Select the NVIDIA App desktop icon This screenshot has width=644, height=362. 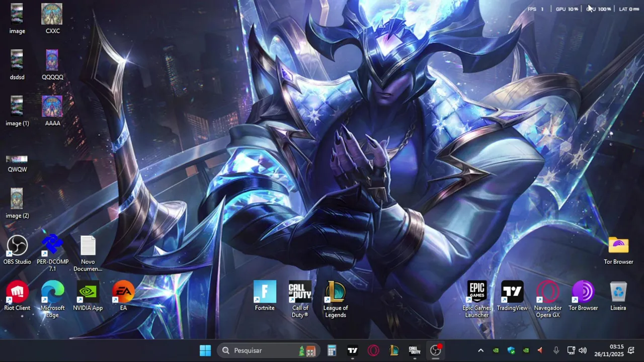tap(88, 296)
